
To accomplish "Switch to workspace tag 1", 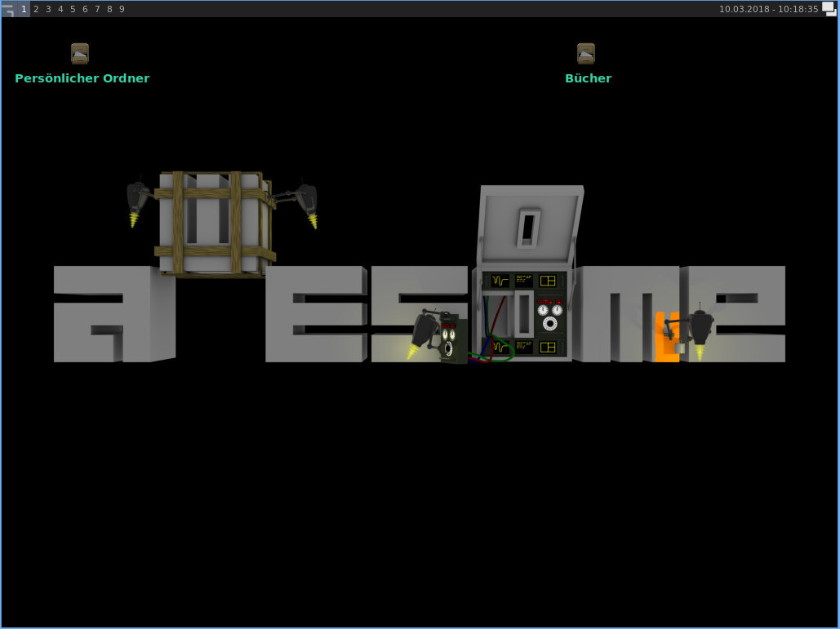I will pyautogui.click(x=24, y=9).
